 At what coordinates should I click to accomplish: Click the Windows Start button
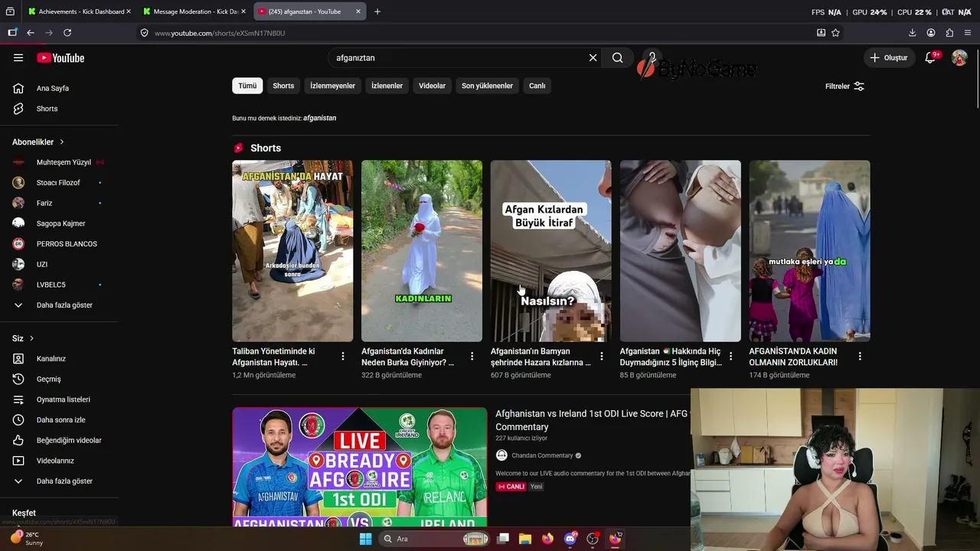pos(365,539)
